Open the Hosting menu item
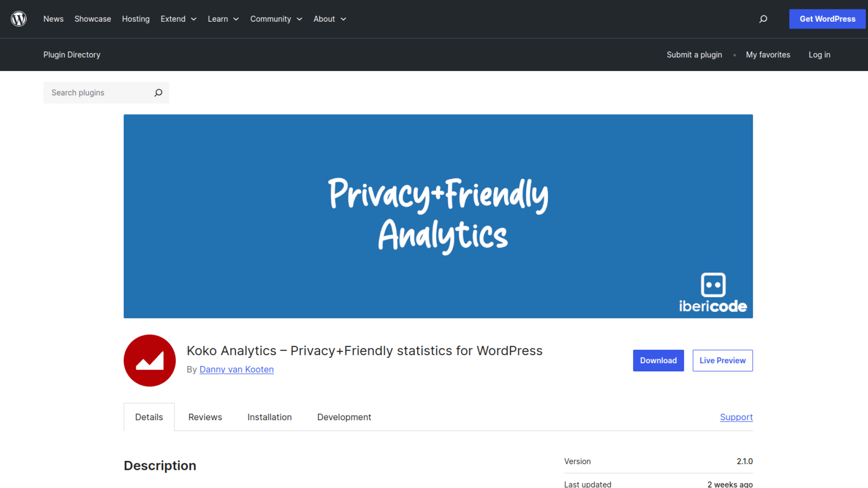The image size is (868, 488). (x=136, y=19)
